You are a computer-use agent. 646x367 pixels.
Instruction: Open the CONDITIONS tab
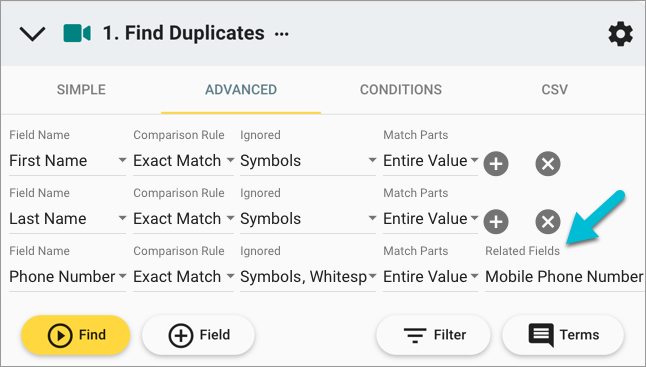click(x=401, y=89)
